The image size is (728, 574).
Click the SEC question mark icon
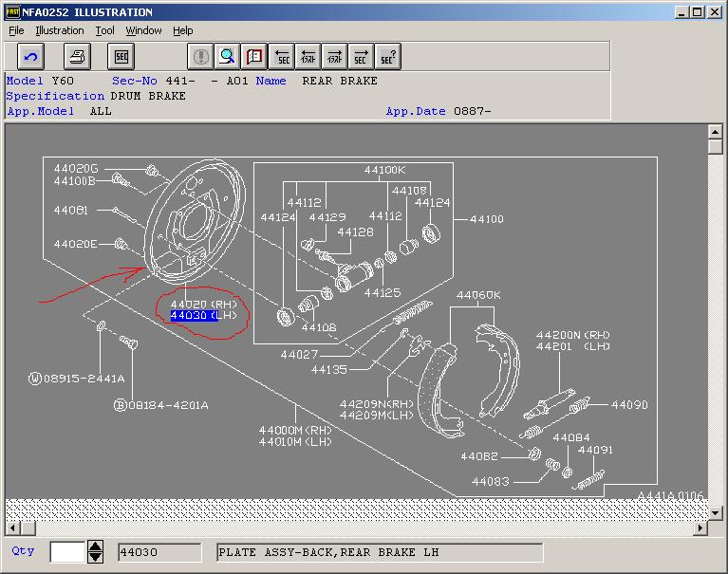click(x=387, y=57)
